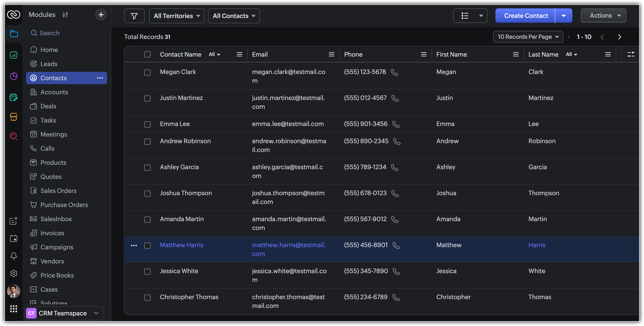Click call icon next to Megan Clark's phone
Screen dimensions: 644x326
click(394, 72)
